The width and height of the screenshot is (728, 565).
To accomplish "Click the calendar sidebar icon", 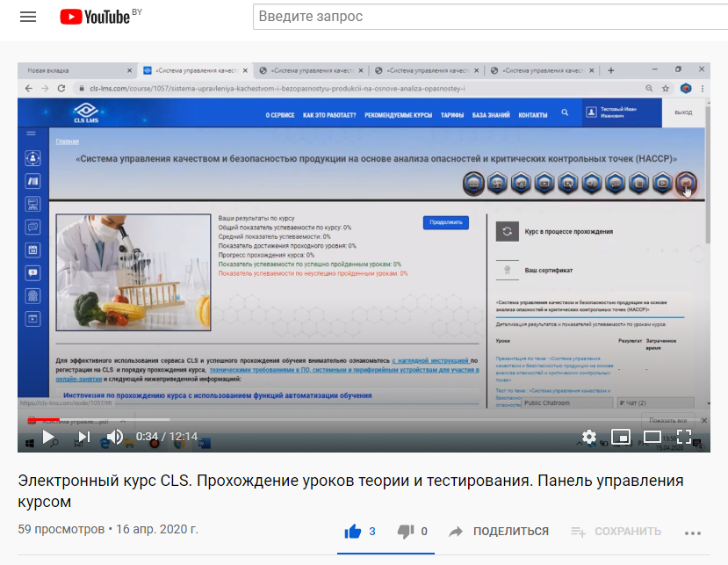I will (32, 250).
